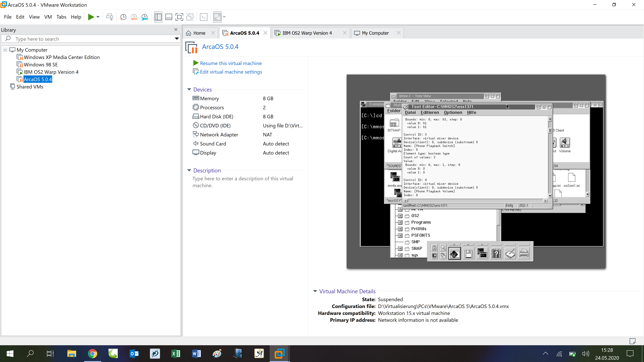Viewport: 644px width, 362px height.
Task: Close the ArcaOS 5.0.4 tab
Action: click(265, 33)
